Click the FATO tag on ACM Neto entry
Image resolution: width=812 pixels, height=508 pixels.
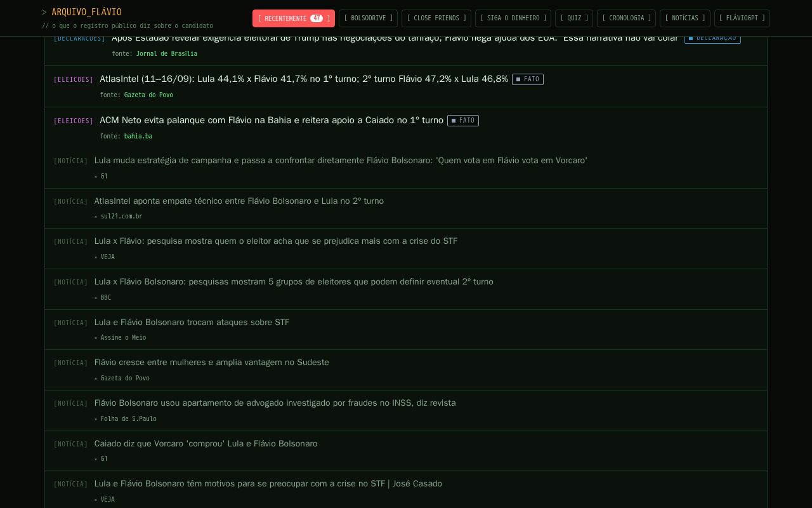click(463, 121)
